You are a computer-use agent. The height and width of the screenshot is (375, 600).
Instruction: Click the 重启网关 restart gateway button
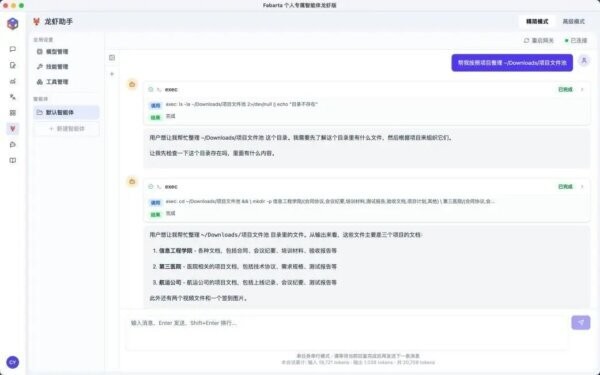point(538,41)
